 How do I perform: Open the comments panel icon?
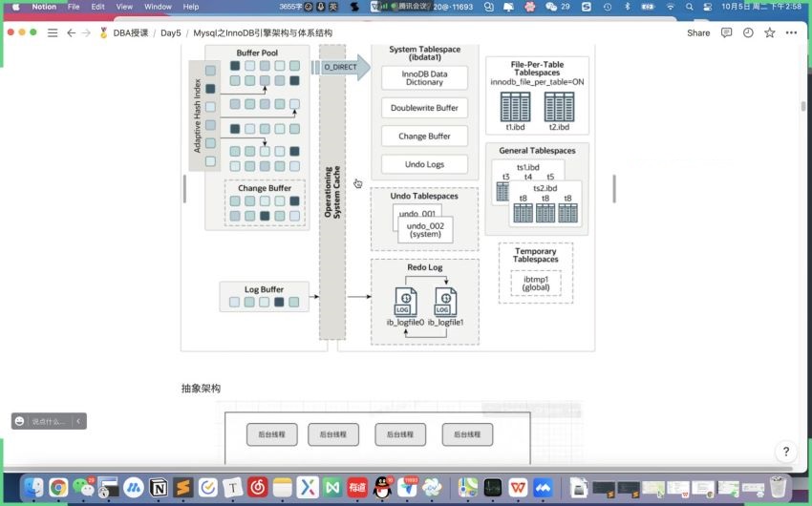click(727, 32)
